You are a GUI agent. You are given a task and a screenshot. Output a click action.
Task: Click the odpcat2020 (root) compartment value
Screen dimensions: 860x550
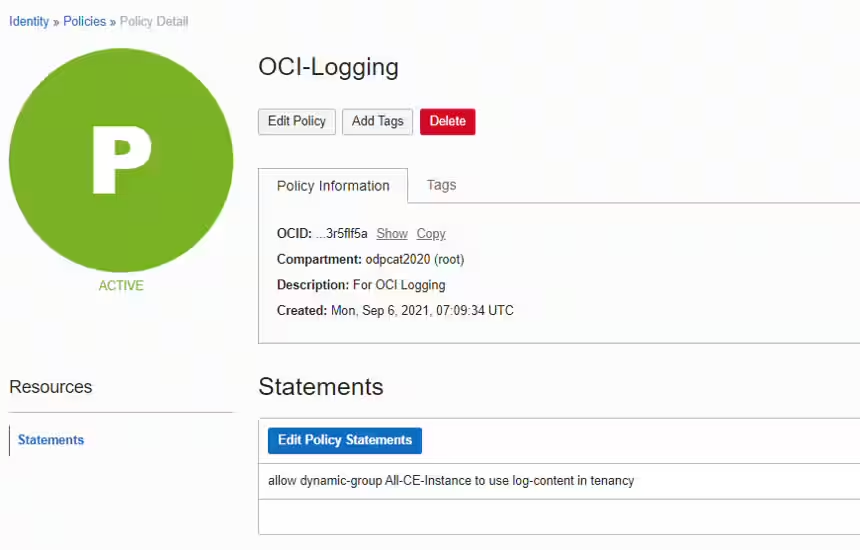[415, 259]
